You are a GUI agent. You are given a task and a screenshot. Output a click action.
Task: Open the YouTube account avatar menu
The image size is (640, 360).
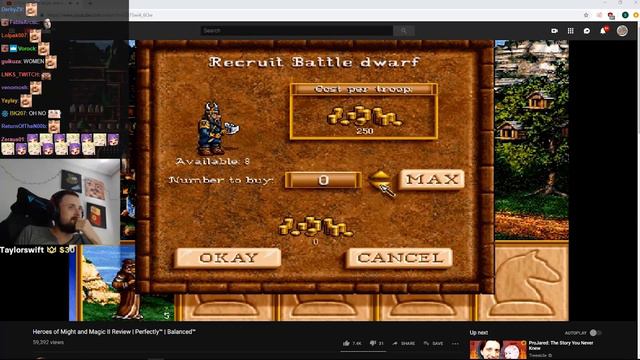(x=622, y=31)
